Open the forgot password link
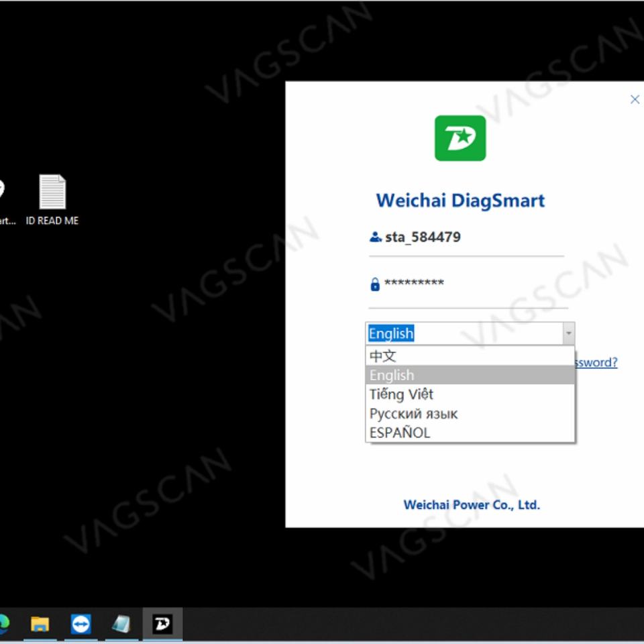The image size is (644, 644). coord(596,362)
